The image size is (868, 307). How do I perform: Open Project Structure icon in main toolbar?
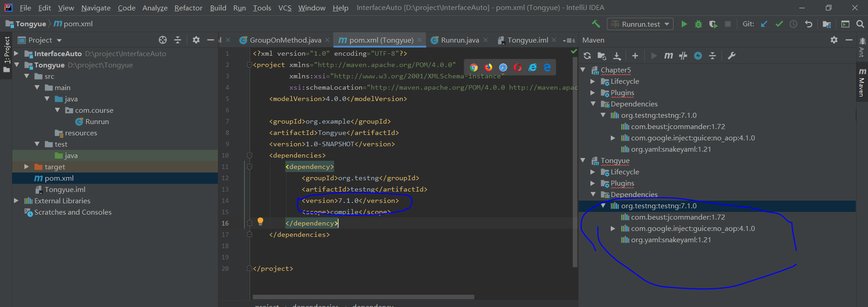[x=827, y=24]
